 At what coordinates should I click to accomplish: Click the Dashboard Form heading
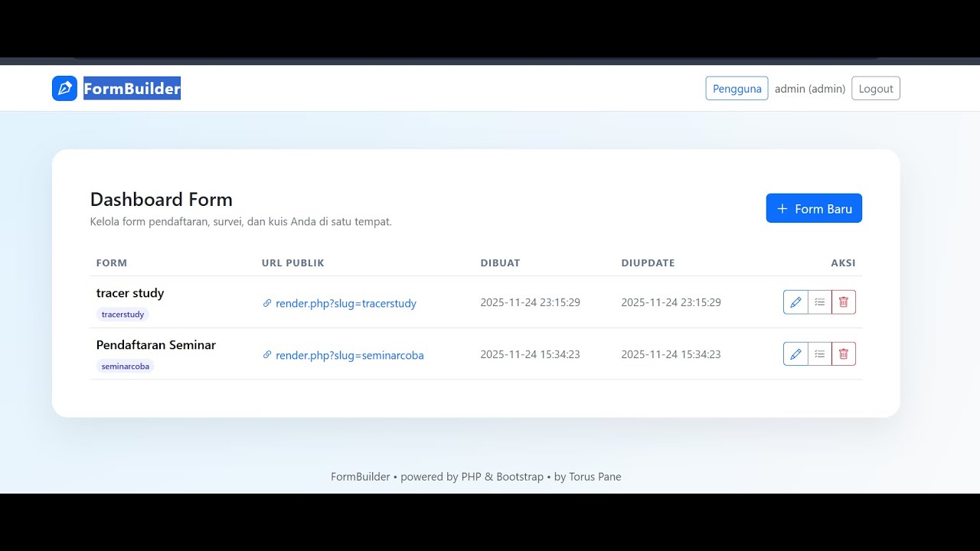coord(162,200)
